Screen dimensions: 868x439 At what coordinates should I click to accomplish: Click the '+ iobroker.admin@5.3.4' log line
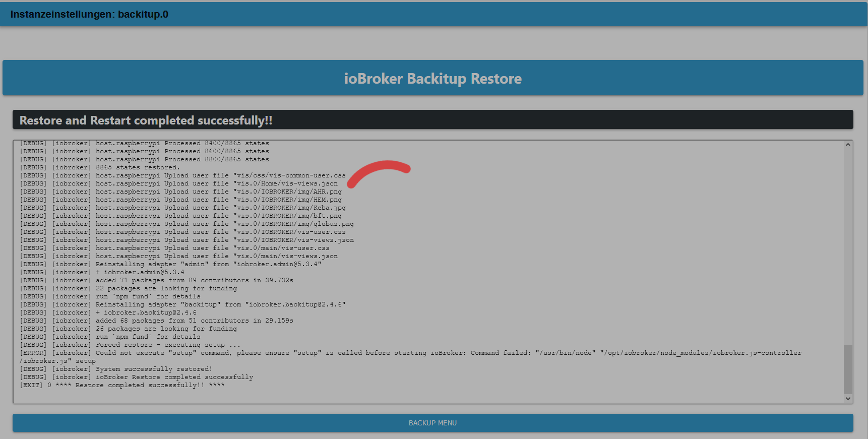[102, 272]
